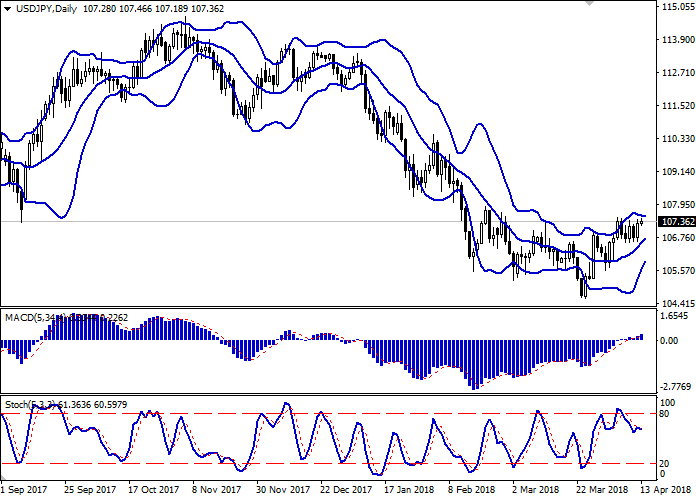696x500 pixels.
Task: Select price level 112.710 on the scale
Action: pyautogui.click(x=678, y=72)
